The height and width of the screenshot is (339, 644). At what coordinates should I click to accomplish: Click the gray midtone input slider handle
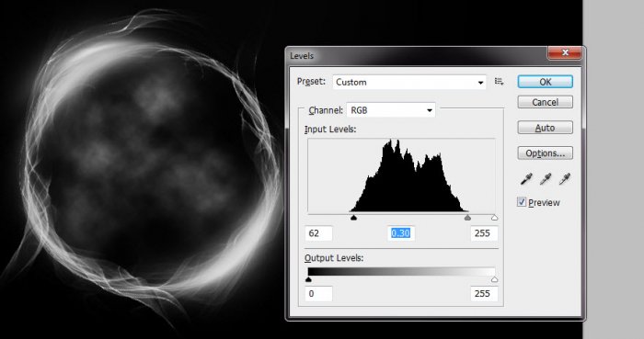[467, 218]
